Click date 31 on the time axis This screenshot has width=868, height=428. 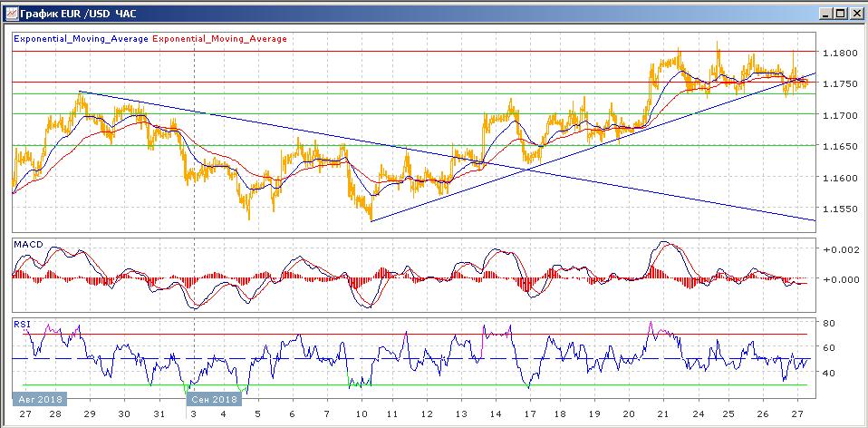[159, 415]
